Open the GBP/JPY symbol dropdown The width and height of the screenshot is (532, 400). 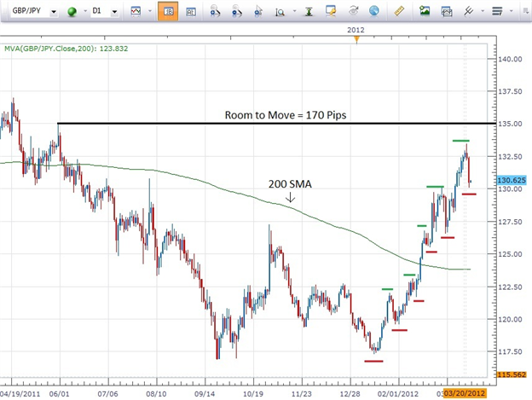tap(53, 12)
